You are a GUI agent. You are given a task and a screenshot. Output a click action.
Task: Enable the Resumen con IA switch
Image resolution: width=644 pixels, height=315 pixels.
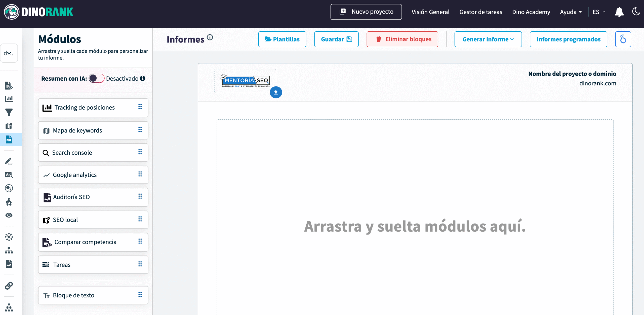click(x=96, y=78)
